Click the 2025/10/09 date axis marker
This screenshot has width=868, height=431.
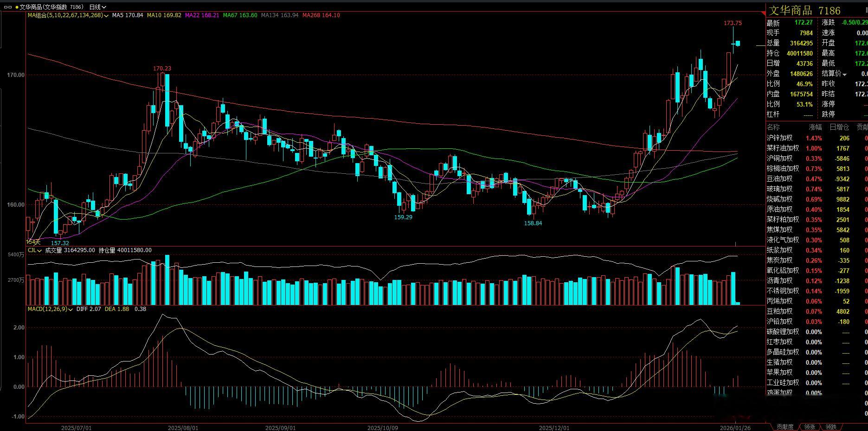(x=382, y=428)
